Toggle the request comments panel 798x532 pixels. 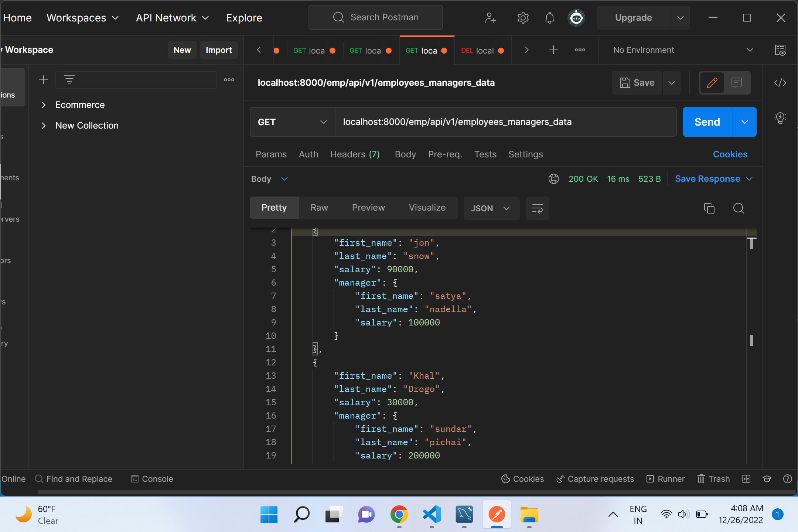click(737, 83)
